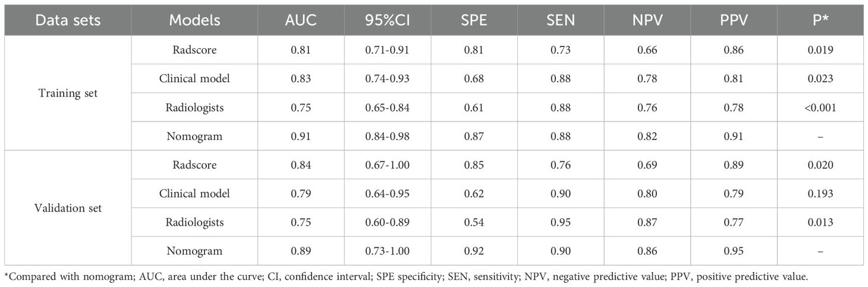Select the 0.84-0.98 confidence interval cell
The height and width of the screenshot is (287, 868).
(388, 136)
